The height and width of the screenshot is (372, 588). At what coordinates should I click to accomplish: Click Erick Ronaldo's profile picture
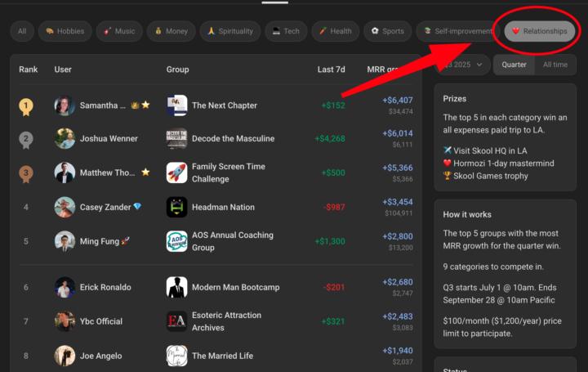(x=65, y=287)
